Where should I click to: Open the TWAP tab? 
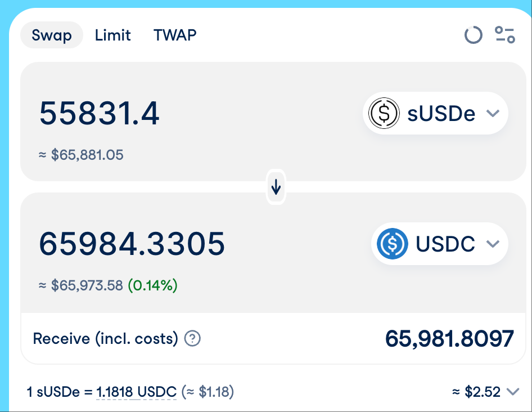click(x=175, y=35)
